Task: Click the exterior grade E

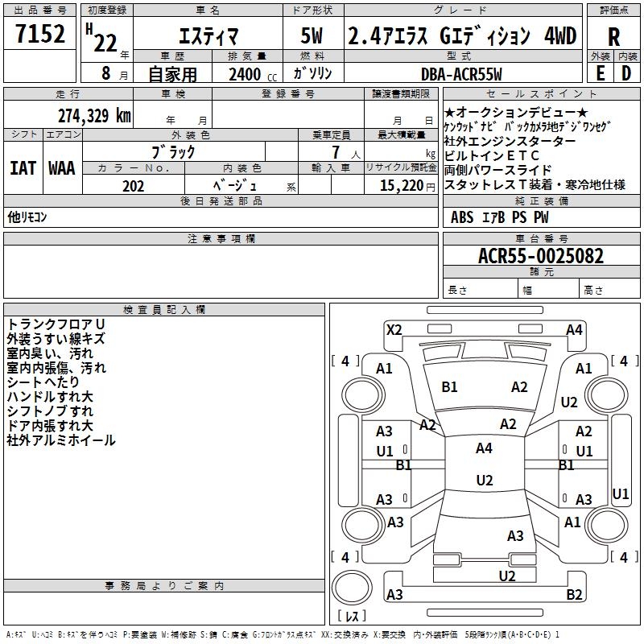Action: click(x=601, y=73)
